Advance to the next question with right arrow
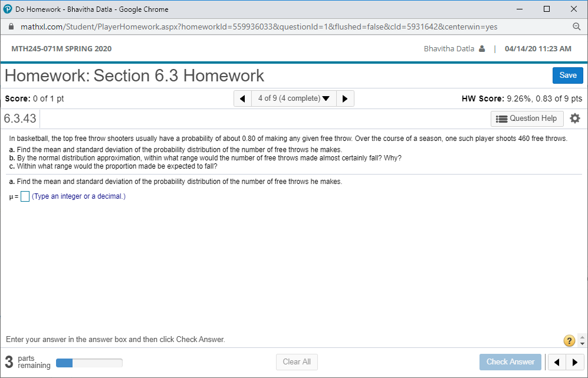588x378 pixels. 345,98
